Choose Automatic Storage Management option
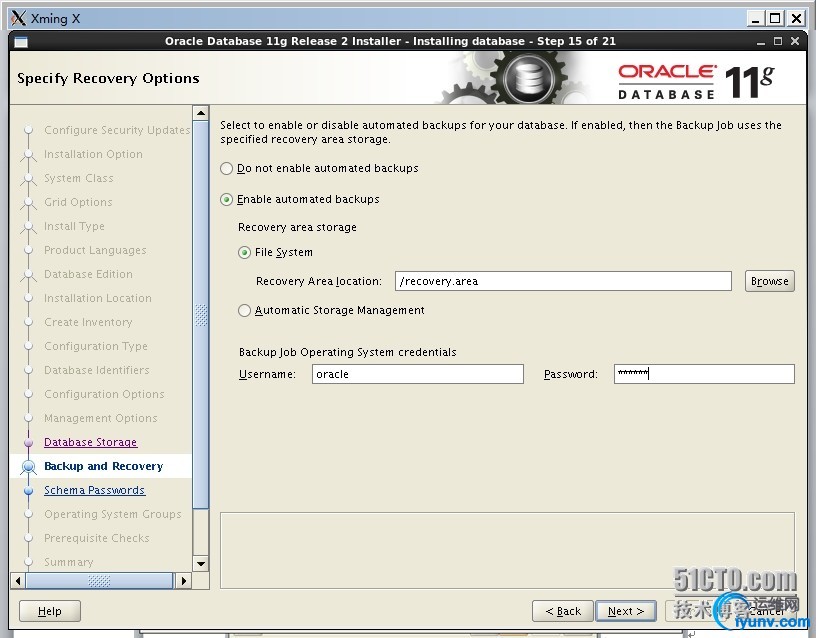 click(244, 311)
